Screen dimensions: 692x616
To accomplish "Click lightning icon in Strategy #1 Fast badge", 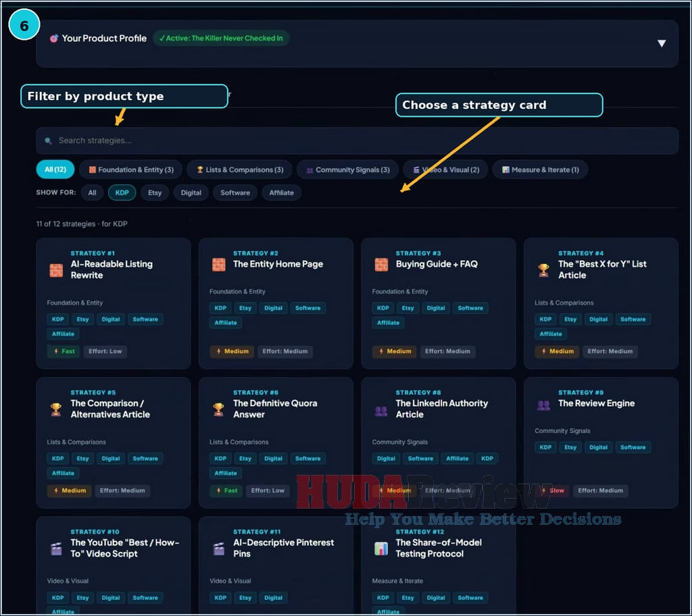I will [56, 351].
